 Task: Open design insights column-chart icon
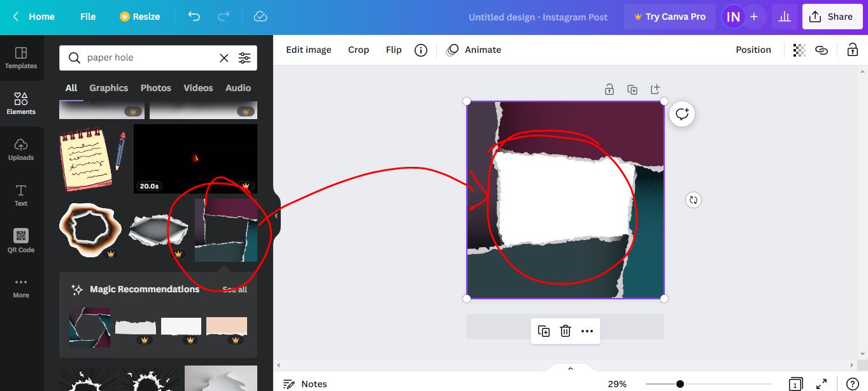[784, 17]
